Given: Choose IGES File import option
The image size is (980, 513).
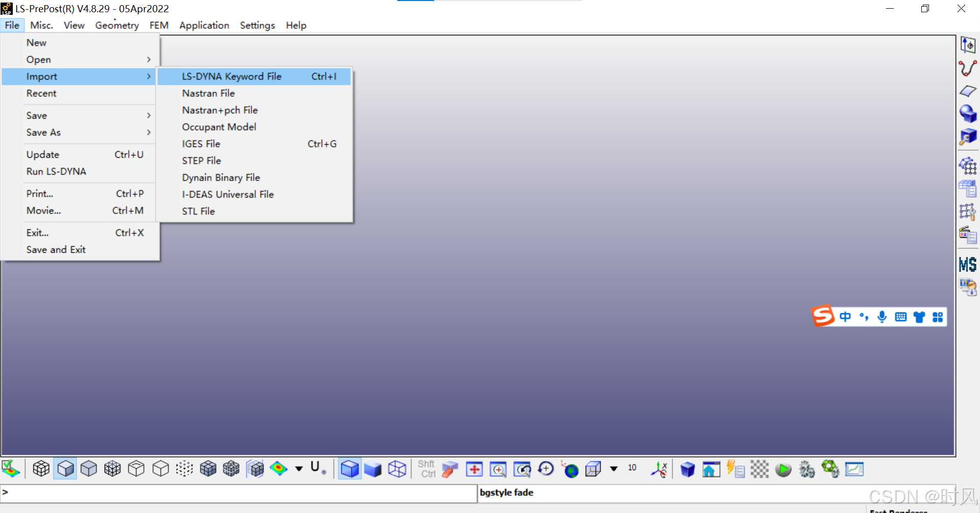Looking at the screenshot, I should (x=254, y=144).
